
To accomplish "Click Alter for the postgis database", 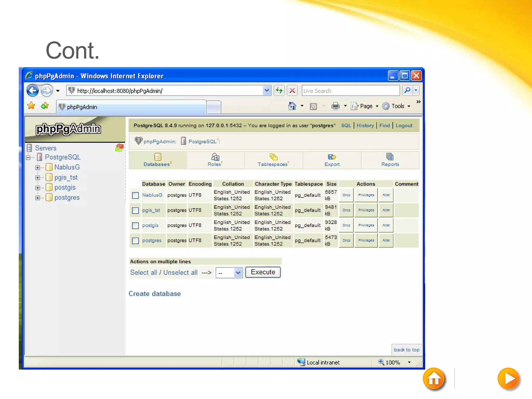I will point(386,225).
